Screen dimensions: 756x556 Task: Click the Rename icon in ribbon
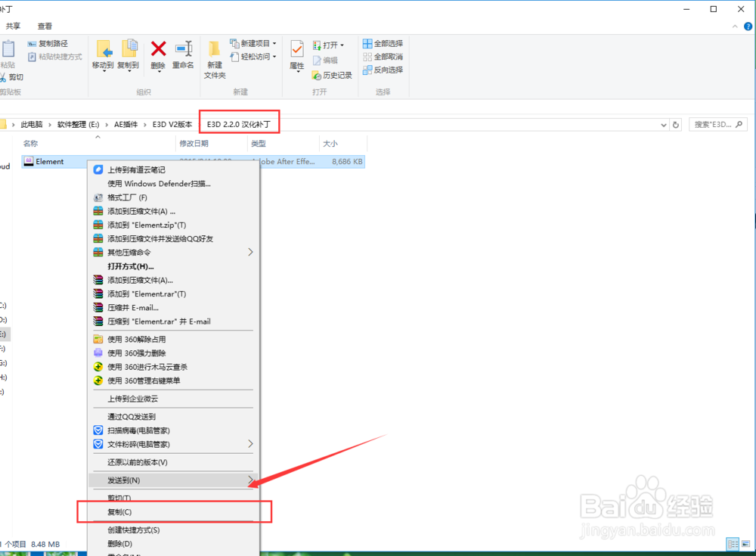(x=183, y=54)
